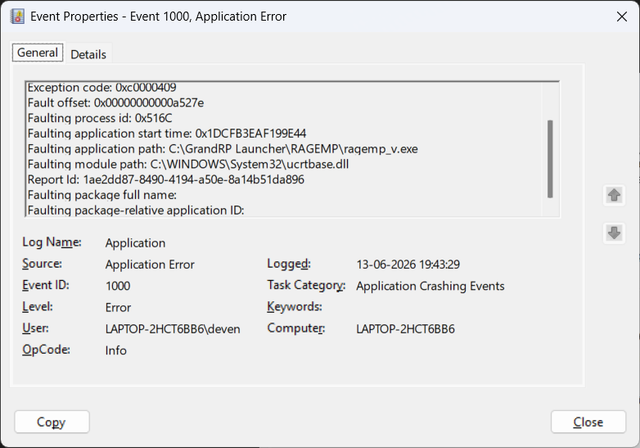
Task: Click the Keywords label
Action: pos(294,307)
